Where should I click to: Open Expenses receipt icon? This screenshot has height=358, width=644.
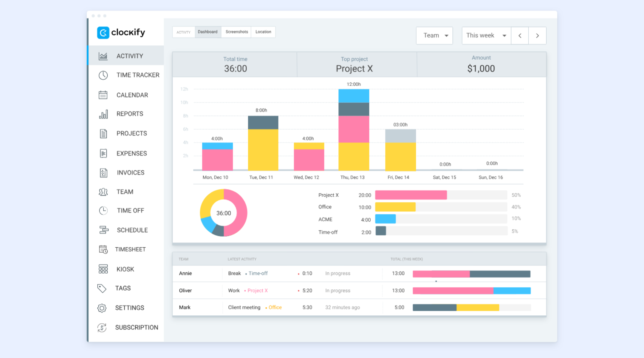(103, 153)
